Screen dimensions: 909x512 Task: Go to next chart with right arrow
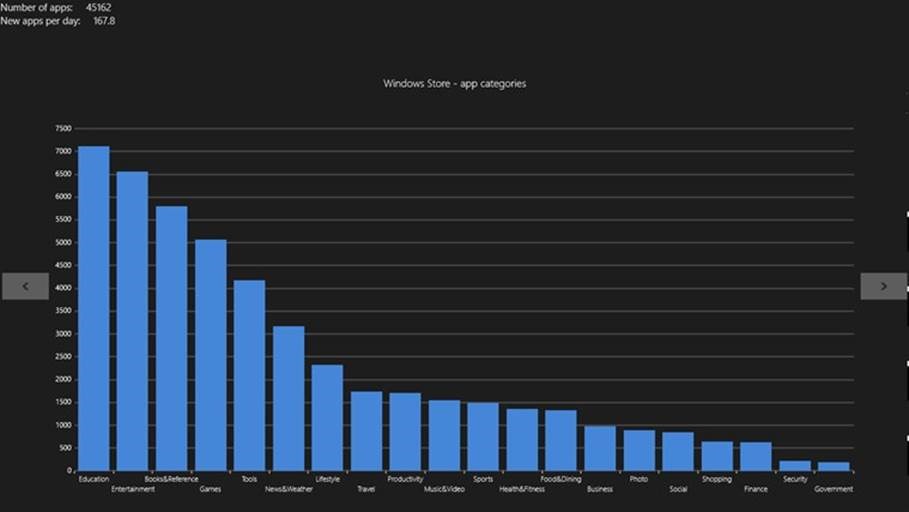[x=883, y=286]
